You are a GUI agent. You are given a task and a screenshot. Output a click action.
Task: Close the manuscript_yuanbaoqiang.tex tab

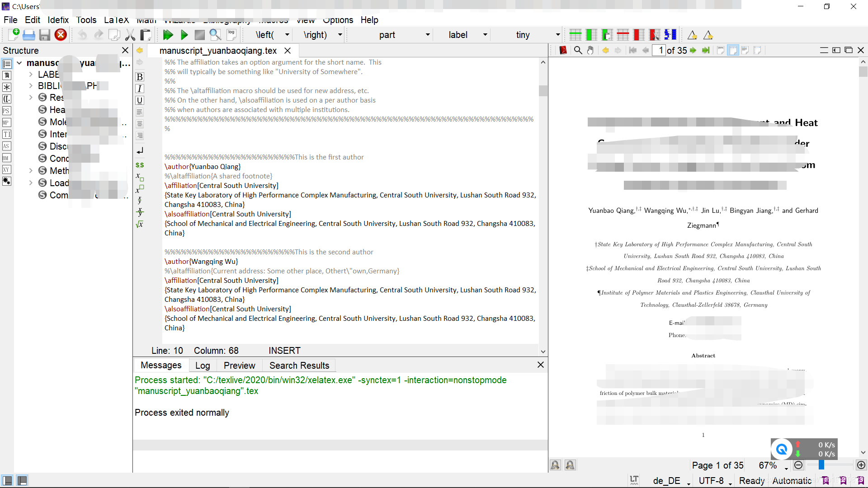click(288, 51)
